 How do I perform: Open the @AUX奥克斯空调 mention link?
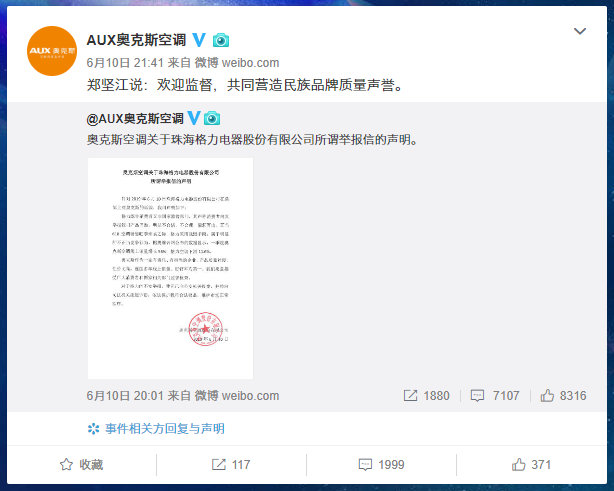135,118
